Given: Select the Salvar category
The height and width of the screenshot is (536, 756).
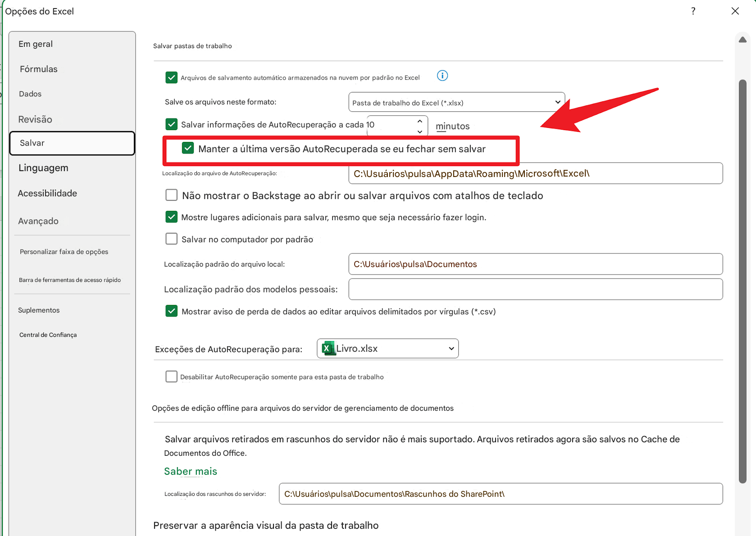Looking at the screenshot, I should coord(72,143).
